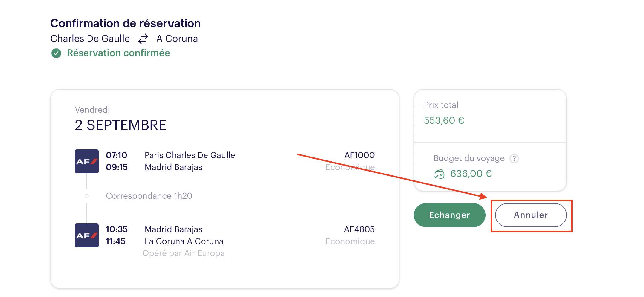Image resolution: width=644 pixels, height=297 pixels.
Task: Click the piggy bank budget icon
Action: pos(439,174)
